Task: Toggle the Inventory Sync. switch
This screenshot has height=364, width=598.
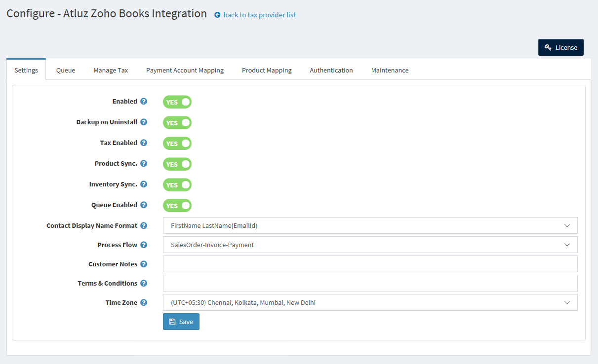Action: (177, 185)
